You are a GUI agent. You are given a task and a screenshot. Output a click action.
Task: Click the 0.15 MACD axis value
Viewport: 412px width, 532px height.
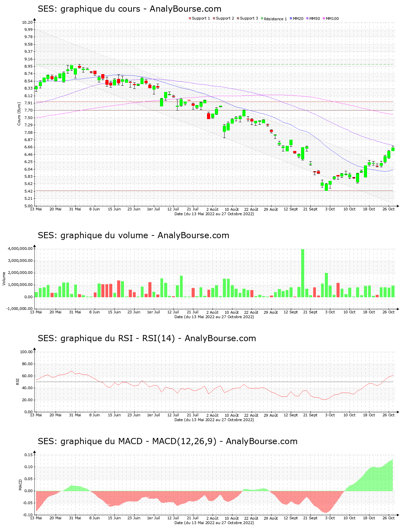click(28, 455)
